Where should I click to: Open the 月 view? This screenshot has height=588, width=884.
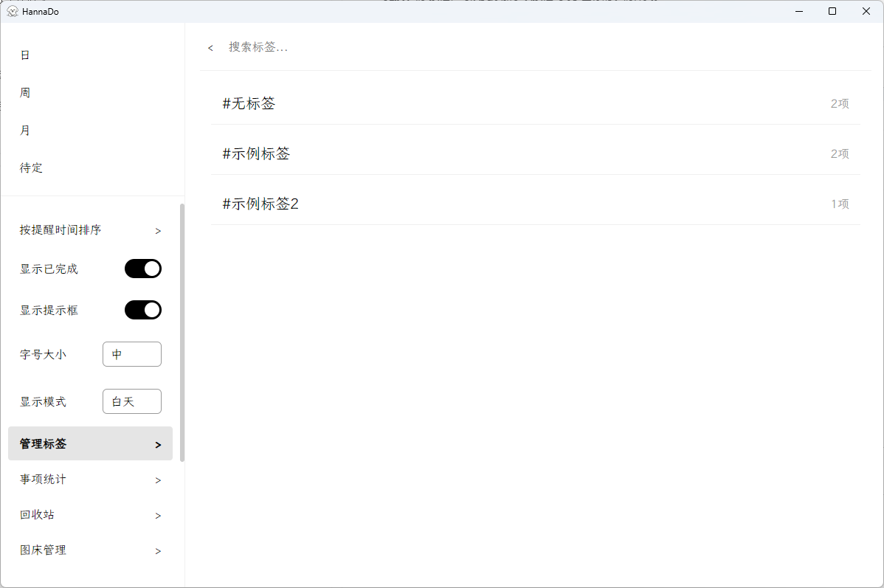24,130
